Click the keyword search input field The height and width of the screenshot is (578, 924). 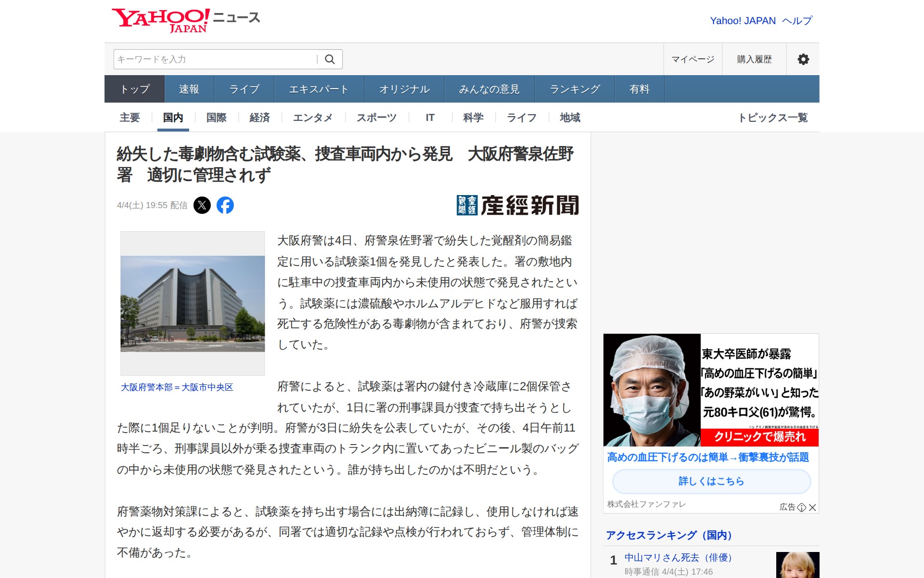click(x=214, y=59)
